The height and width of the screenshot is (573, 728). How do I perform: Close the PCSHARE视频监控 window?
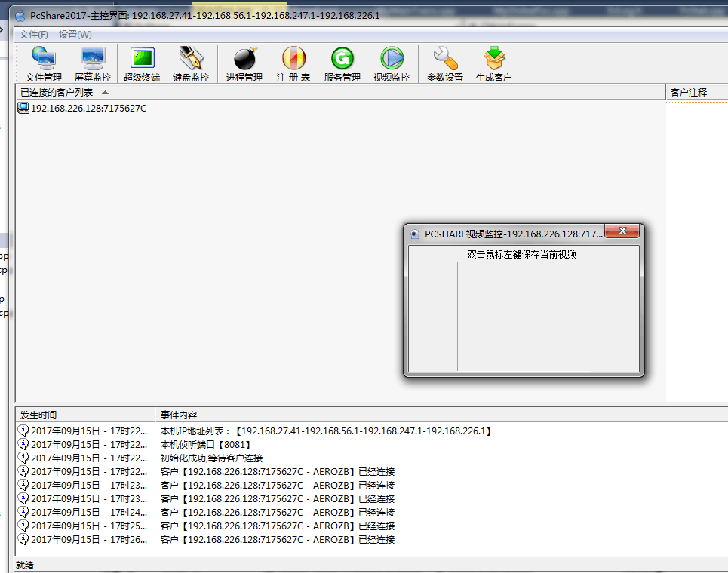point(622,231)
